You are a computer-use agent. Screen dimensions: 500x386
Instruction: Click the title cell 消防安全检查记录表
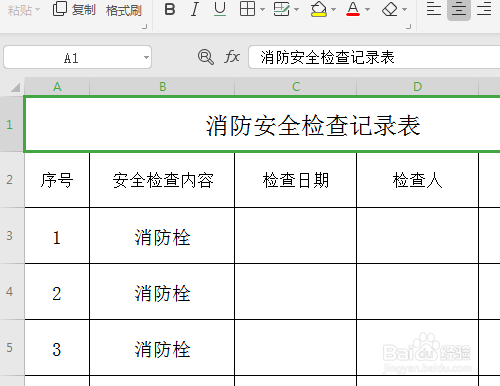click(262, 124)
